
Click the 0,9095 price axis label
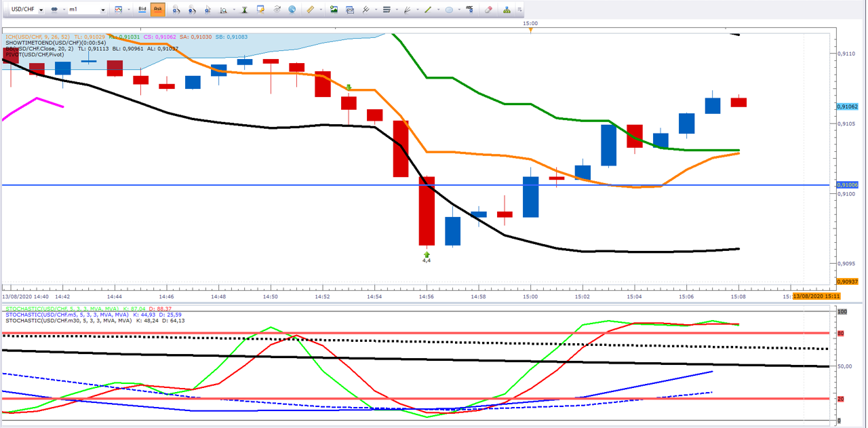point(845,264)
